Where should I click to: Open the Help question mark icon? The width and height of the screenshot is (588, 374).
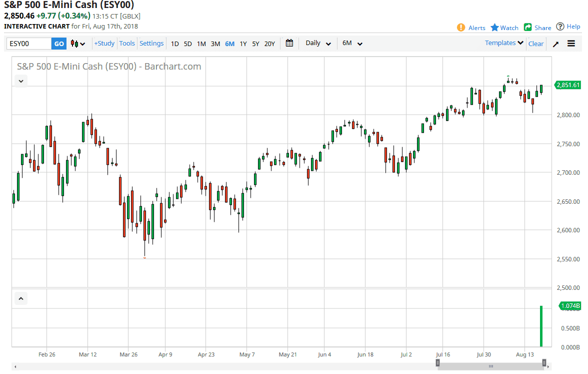point(560,27)
